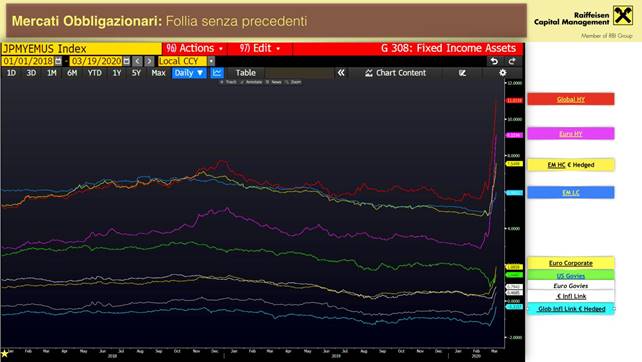Viewport: 642px width, 362px height.
Task: Click the Euro Govies legend label
Action: 571,285
